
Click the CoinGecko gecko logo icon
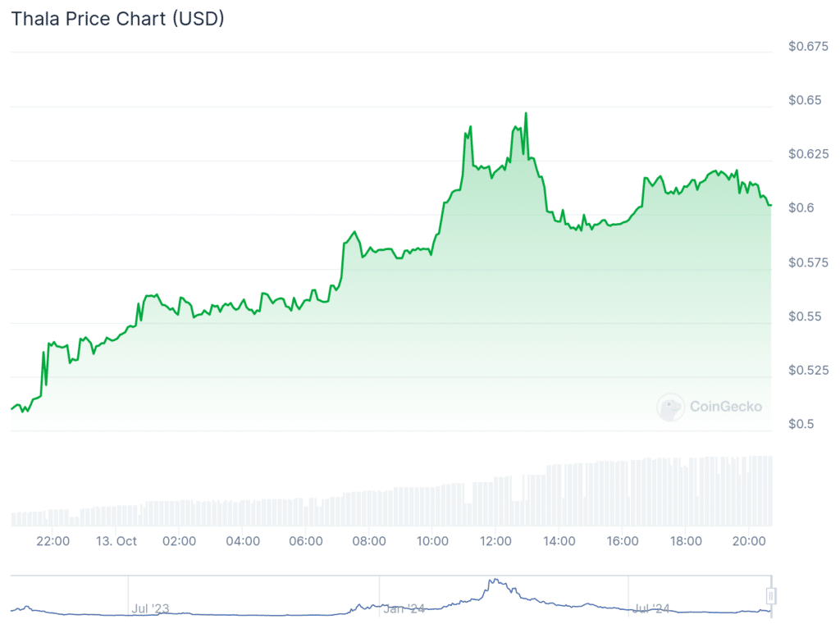click(x=670, y=407)
